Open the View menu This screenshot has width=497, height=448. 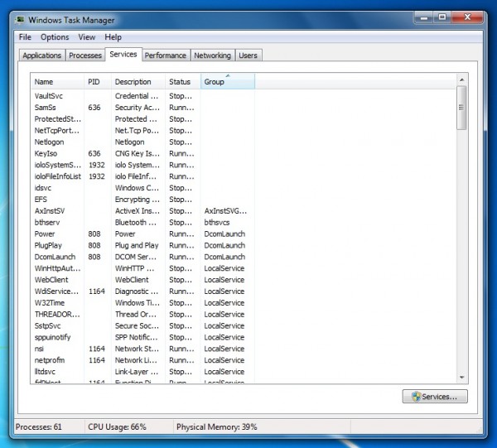[x=86, y=37]
